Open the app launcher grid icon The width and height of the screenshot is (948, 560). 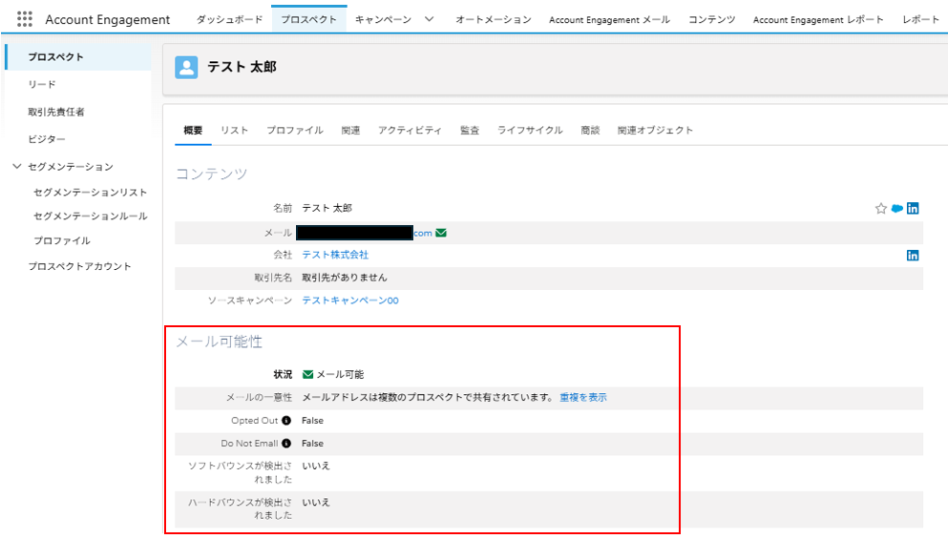pyautogui.click(x=25, y=19)
